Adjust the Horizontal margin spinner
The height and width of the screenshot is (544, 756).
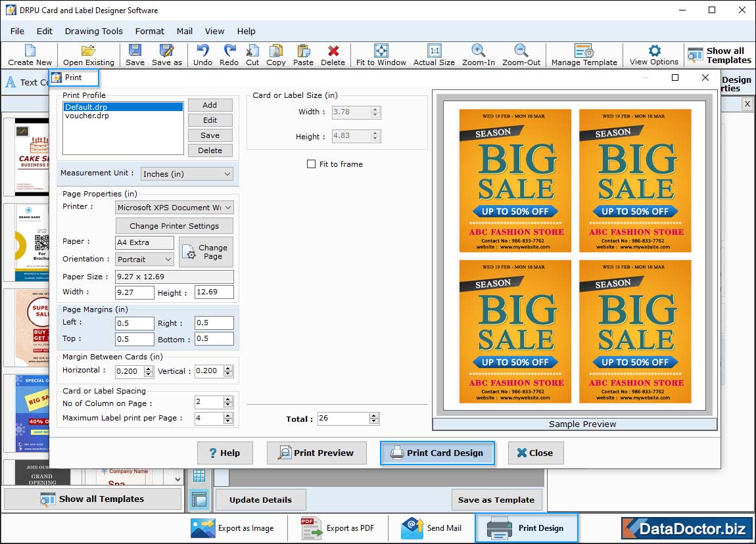coord(149,371)
